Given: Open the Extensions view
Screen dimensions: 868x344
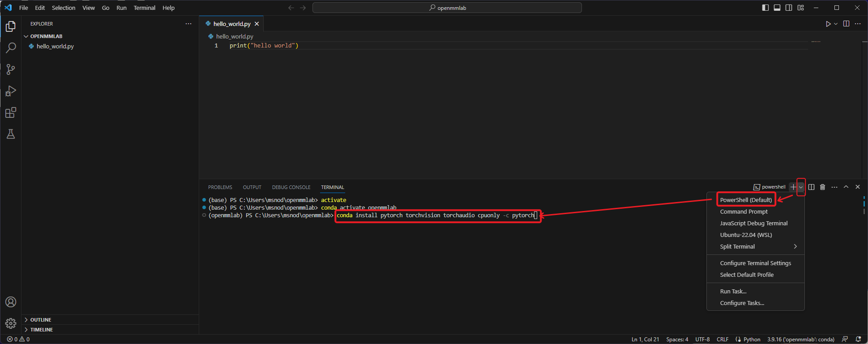Looking at the screenshot, I should click(x=11, y=112).
